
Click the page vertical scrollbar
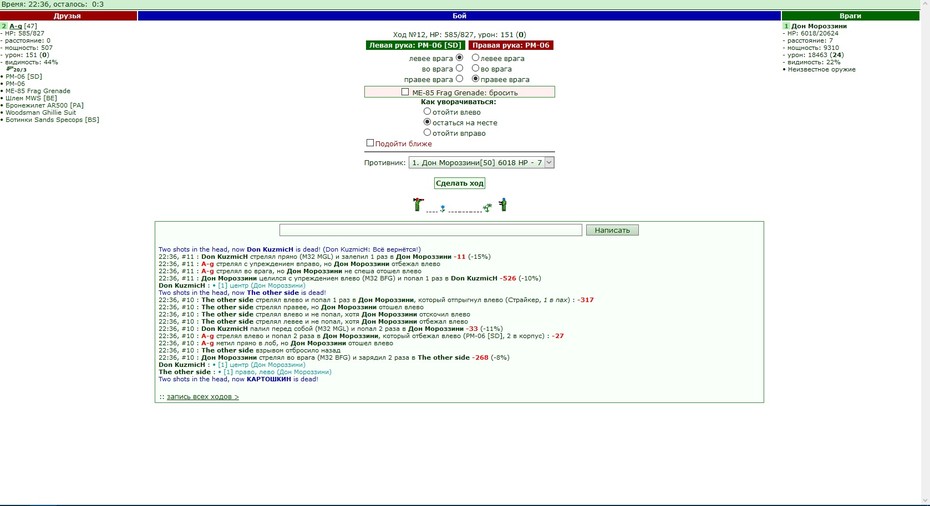(x=925, y=253)
